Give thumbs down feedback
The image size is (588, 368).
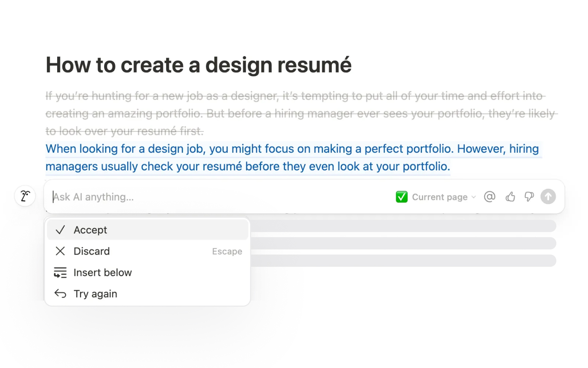529,197
